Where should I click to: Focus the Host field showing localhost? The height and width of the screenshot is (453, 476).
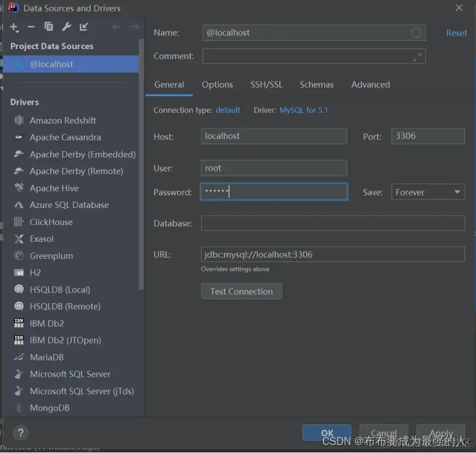(274, 136)
